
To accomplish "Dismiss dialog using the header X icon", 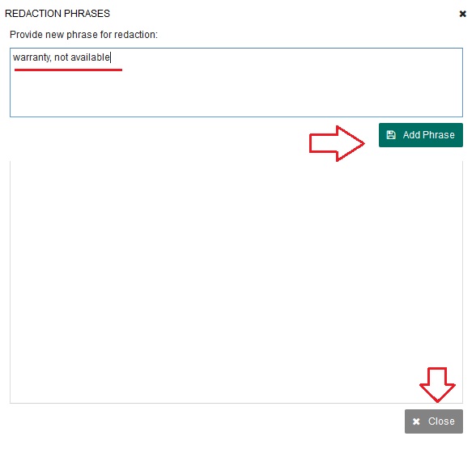I will [x=462, y=14].
